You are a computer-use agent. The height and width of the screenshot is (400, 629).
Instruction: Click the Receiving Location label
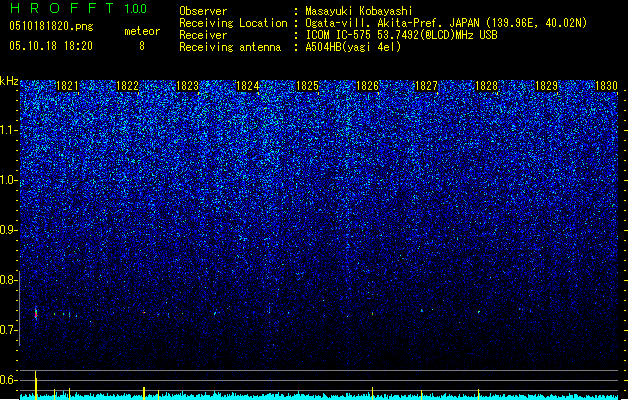[233, 23]
